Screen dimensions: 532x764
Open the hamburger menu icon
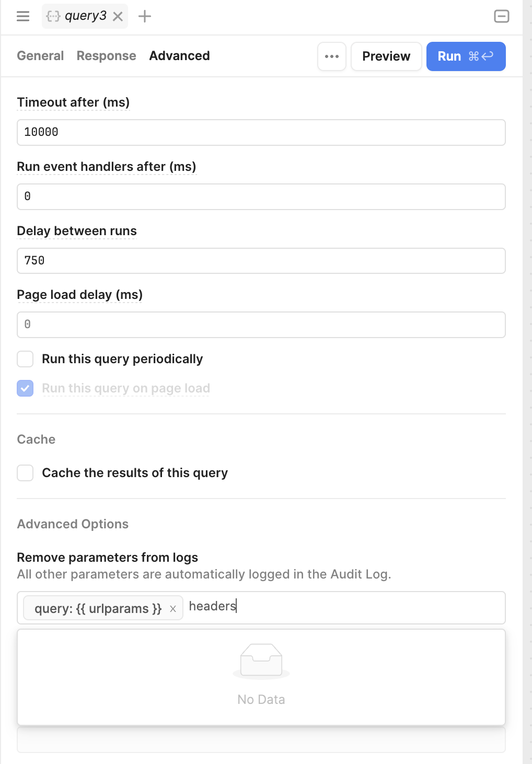point(23,16)
